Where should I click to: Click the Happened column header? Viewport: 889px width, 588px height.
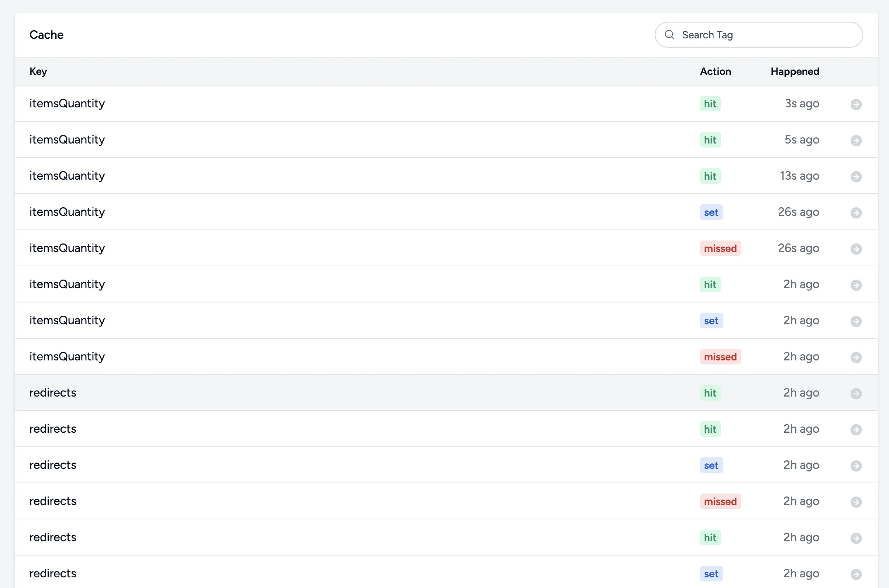(795, 71)
